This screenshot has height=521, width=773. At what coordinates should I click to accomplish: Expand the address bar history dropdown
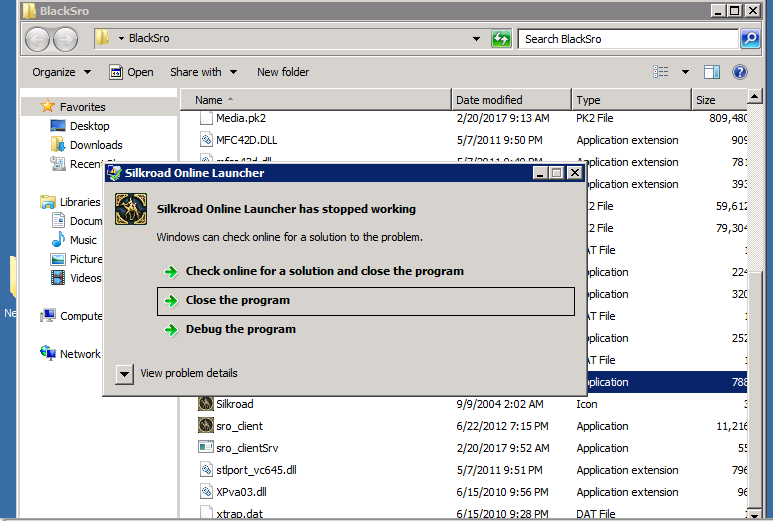(x=476, y=38)
